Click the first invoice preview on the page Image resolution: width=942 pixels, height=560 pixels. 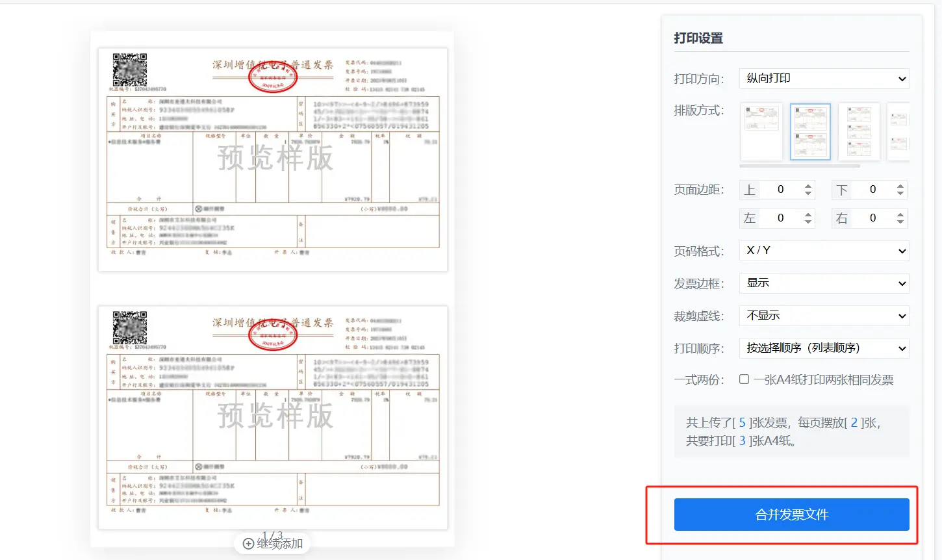(273, 159)
